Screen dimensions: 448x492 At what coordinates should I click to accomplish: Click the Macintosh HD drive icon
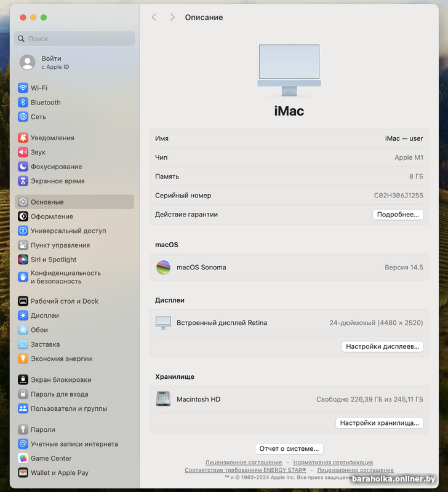click(163, 399)
